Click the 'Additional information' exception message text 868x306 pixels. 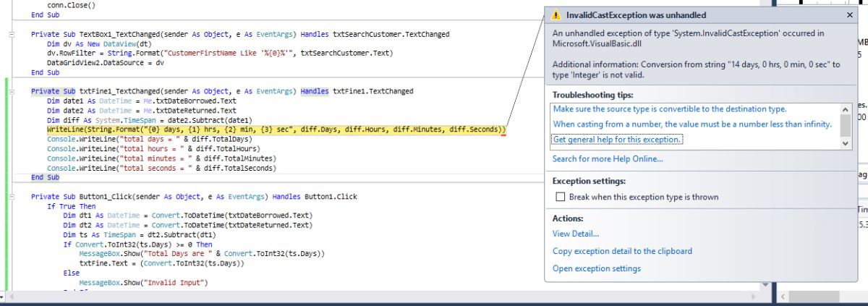697,70
